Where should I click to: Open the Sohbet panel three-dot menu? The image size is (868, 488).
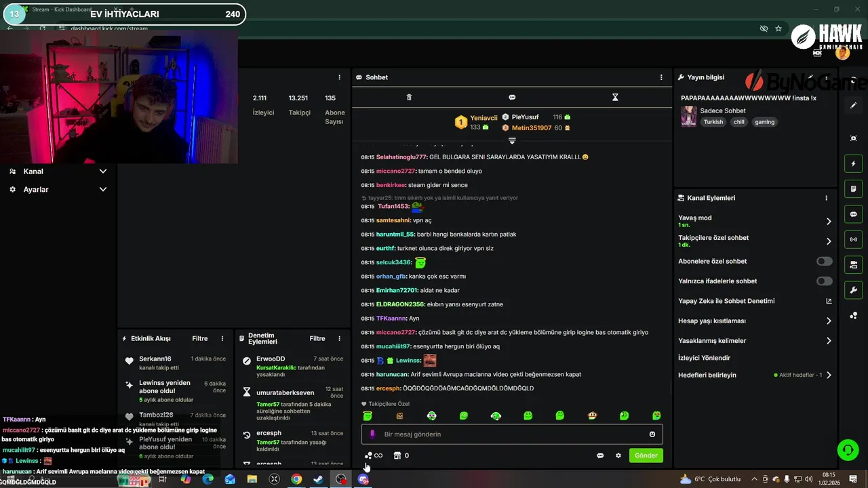[x=661, y=77]
